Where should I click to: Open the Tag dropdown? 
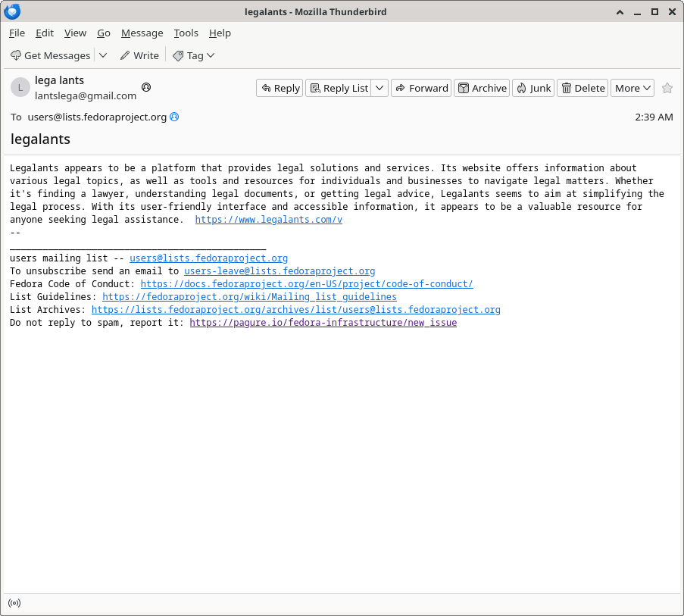pos(194,55)
